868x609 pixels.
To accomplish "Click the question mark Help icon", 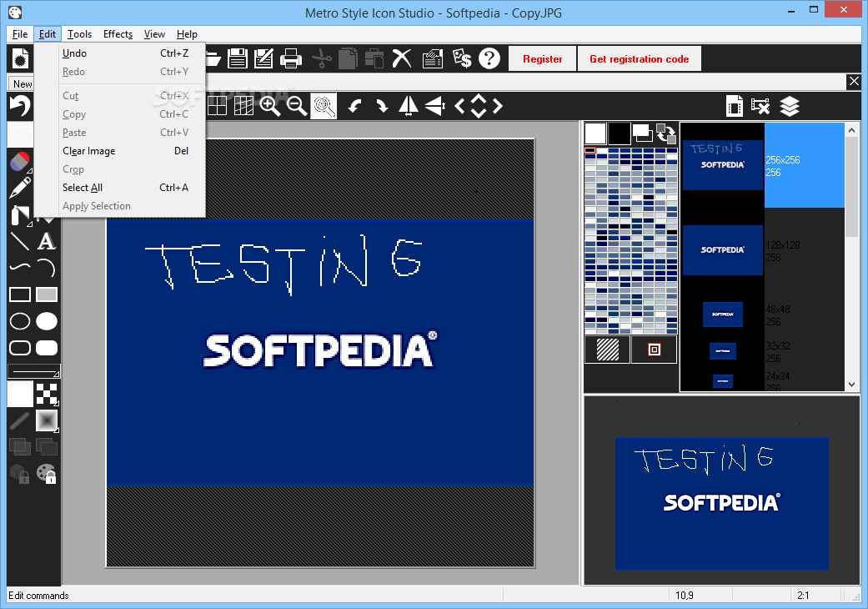I will coord(489,58).
